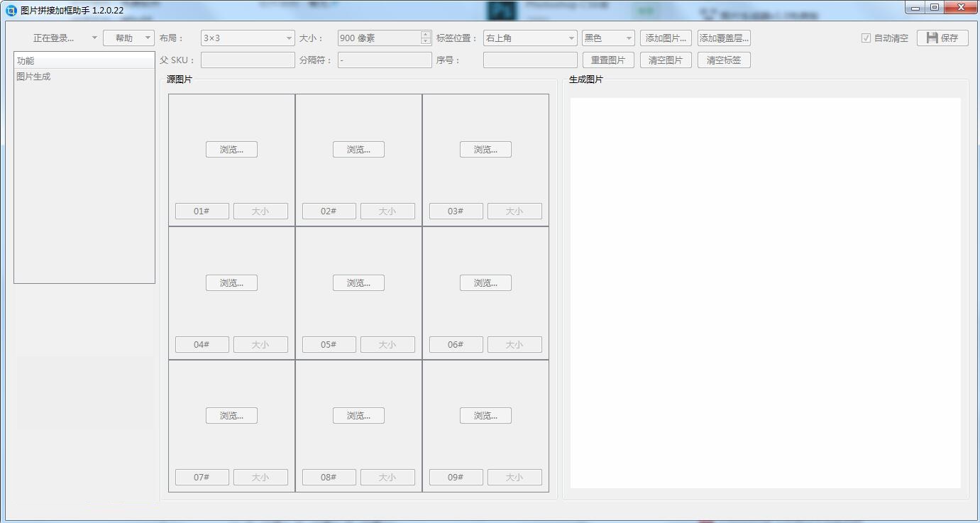The width and height of the screenshot is (980, 523).
Task: Click 大小 button beside 07#
Action: (260, 478)
